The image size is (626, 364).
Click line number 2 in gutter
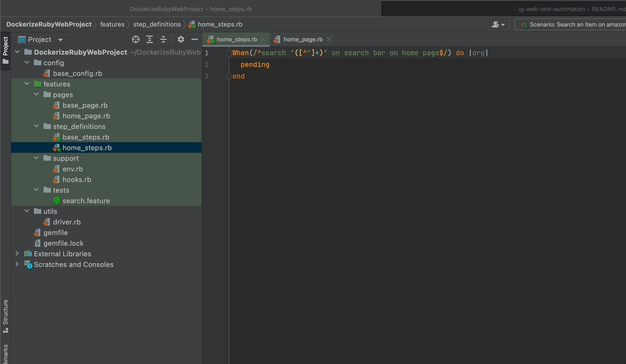click(x=206, y=65)
